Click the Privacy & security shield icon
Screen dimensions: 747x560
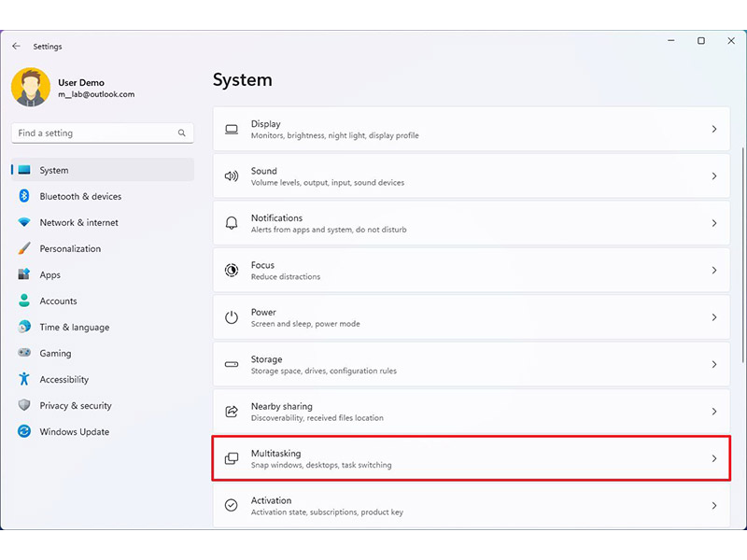click(x=24, y=406)
